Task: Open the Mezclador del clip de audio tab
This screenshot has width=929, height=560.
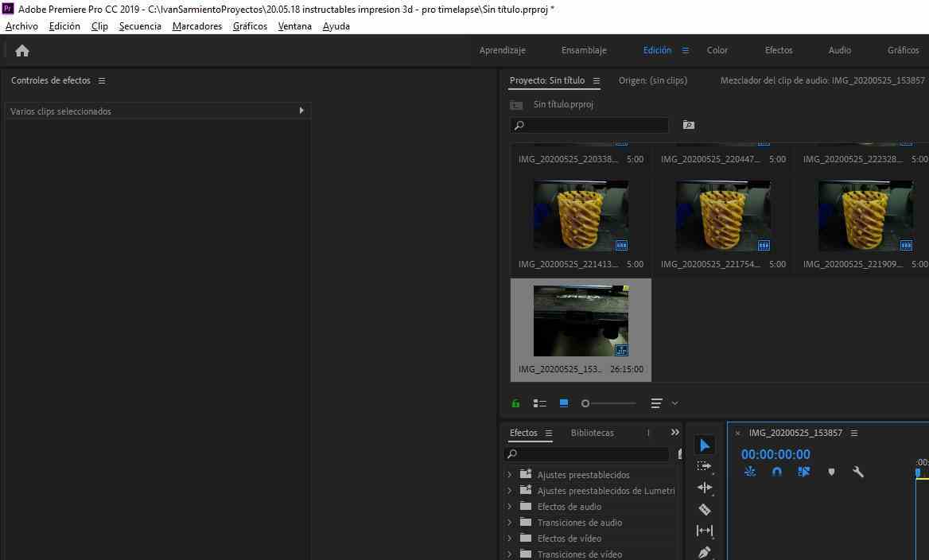Action: pyautogui.click(x=822, y=80)
